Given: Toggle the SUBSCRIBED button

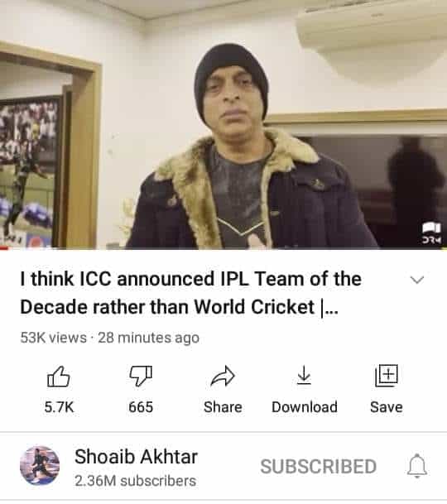Looking at the screenshot, I should click(319, 467).
